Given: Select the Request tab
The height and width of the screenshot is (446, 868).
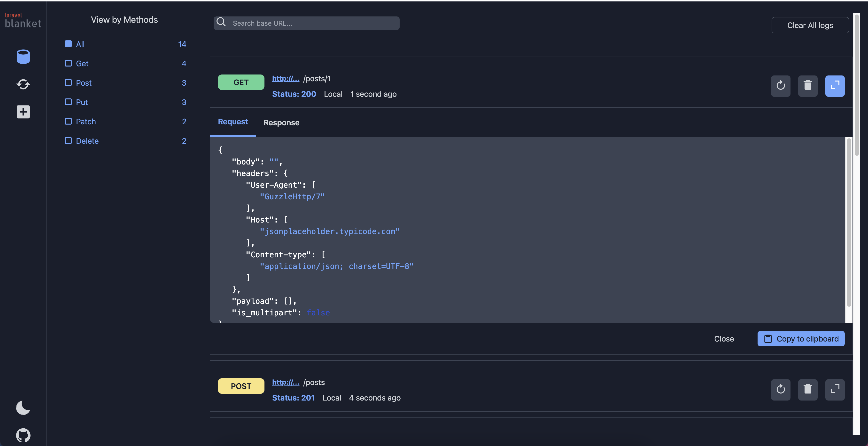Looking at the screenshot, I should 232,122.
